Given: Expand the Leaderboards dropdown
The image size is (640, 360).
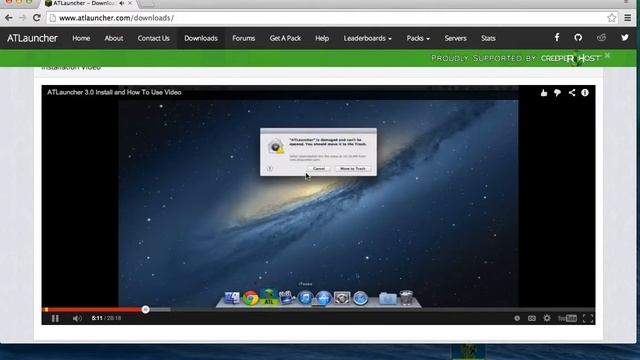Looking at the screenshot, I should pos(367,38).
